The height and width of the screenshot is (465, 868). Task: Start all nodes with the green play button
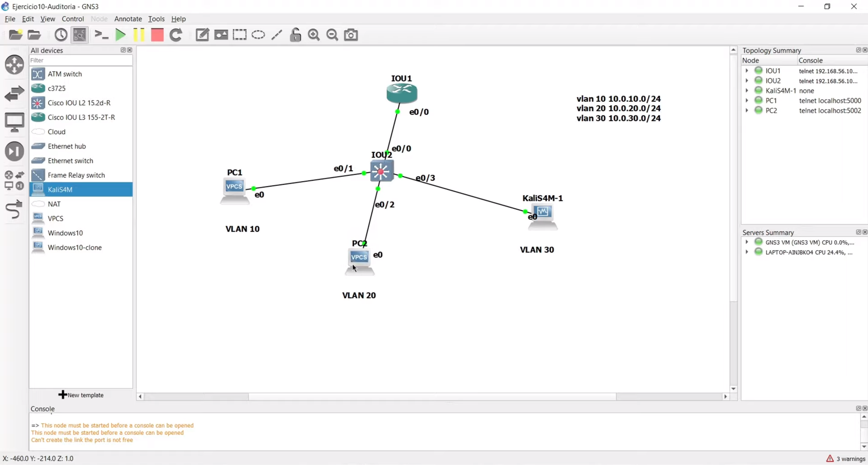(120, 35)
